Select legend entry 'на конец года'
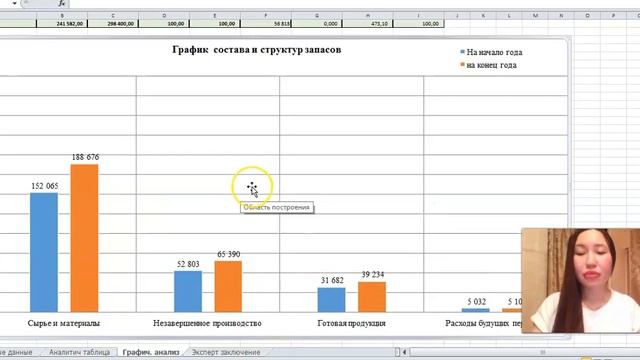 [x=491, y=65]
